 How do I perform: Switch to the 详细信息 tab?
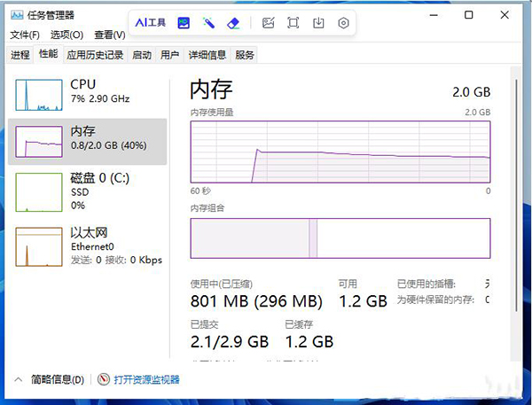pos(207,55)
